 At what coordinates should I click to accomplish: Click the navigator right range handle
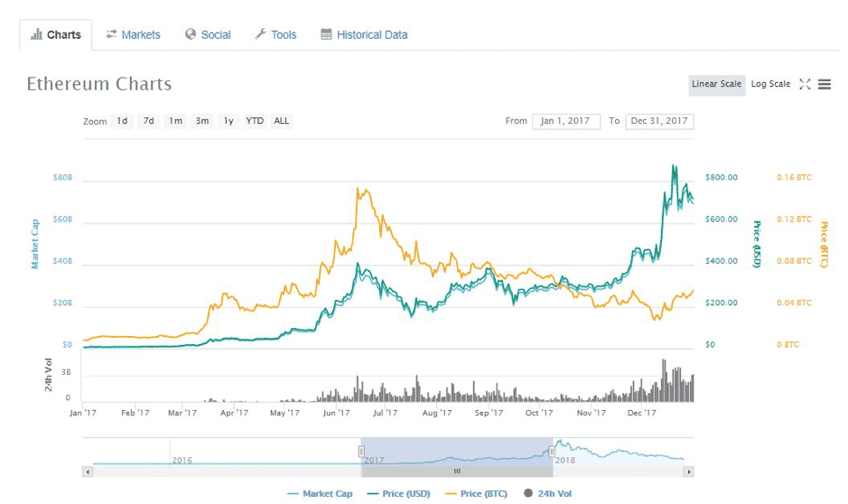click(x=552, y=451)
